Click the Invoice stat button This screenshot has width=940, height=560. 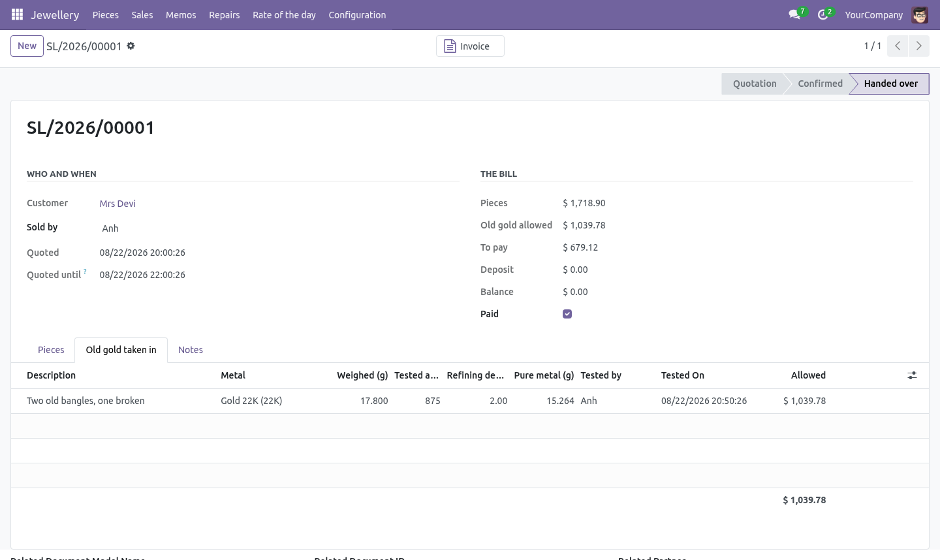click(470, 46)
